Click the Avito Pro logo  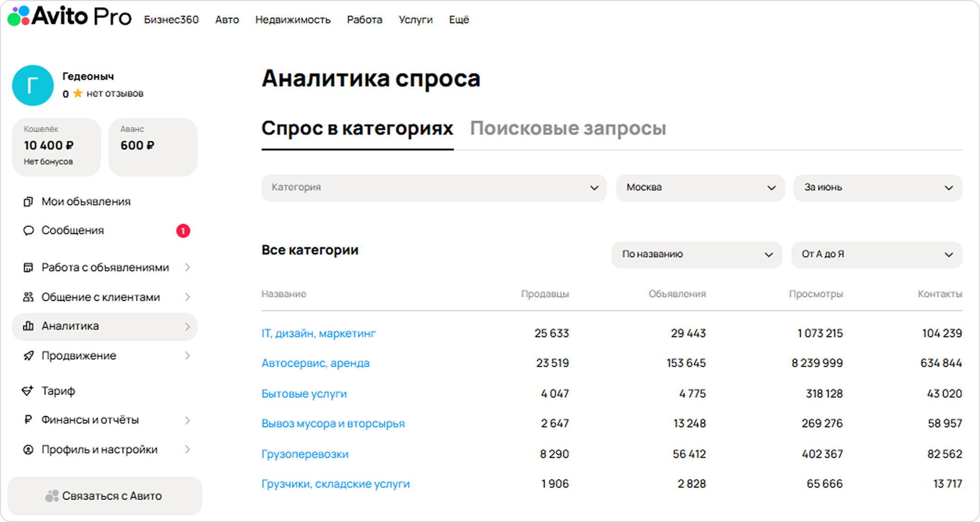pyautogui.click(x=70, y=17)
